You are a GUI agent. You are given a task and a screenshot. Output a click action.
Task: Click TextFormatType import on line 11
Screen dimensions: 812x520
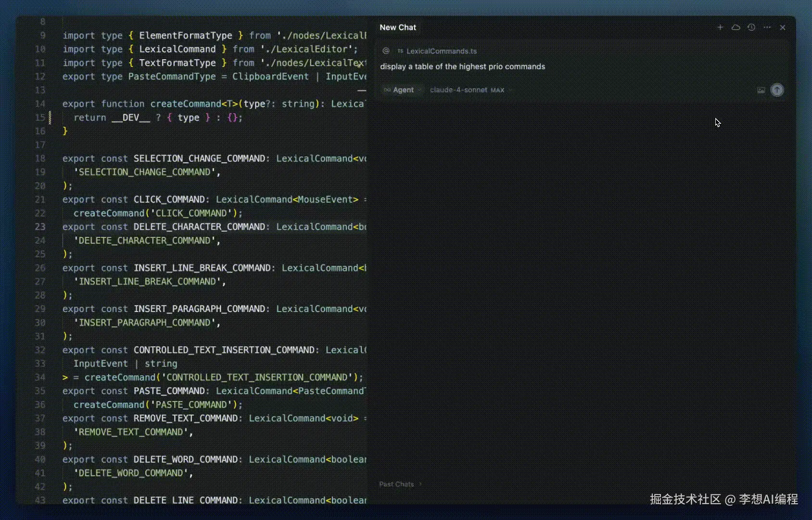pos(178,63)
